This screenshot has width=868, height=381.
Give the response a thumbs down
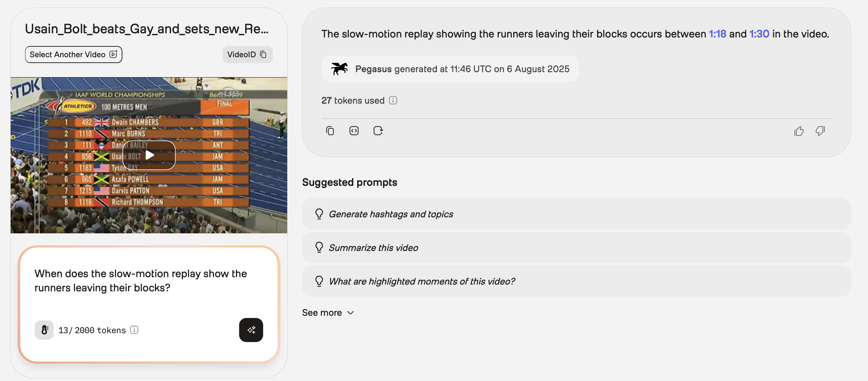pos(820,131)
